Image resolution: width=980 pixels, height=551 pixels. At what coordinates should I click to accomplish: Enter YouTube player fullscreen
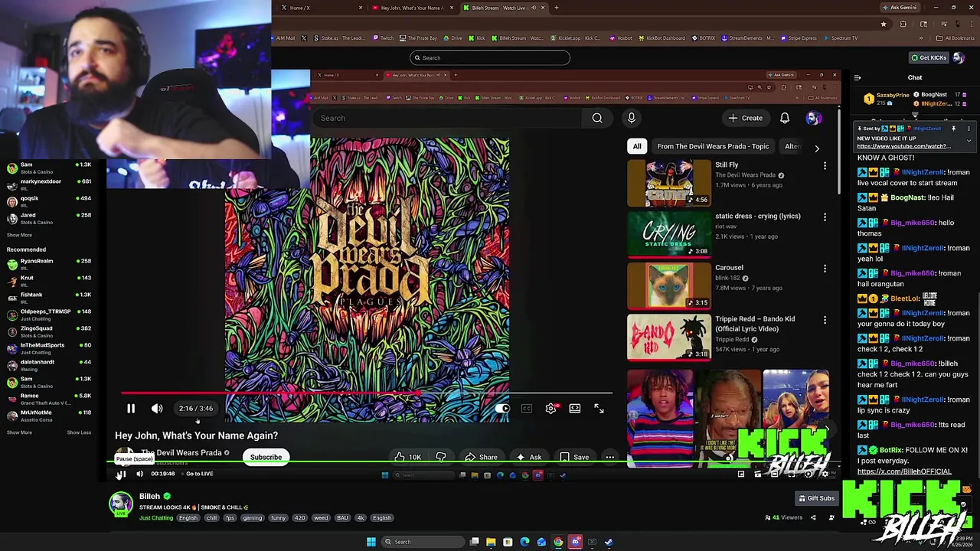coord(599,409)
